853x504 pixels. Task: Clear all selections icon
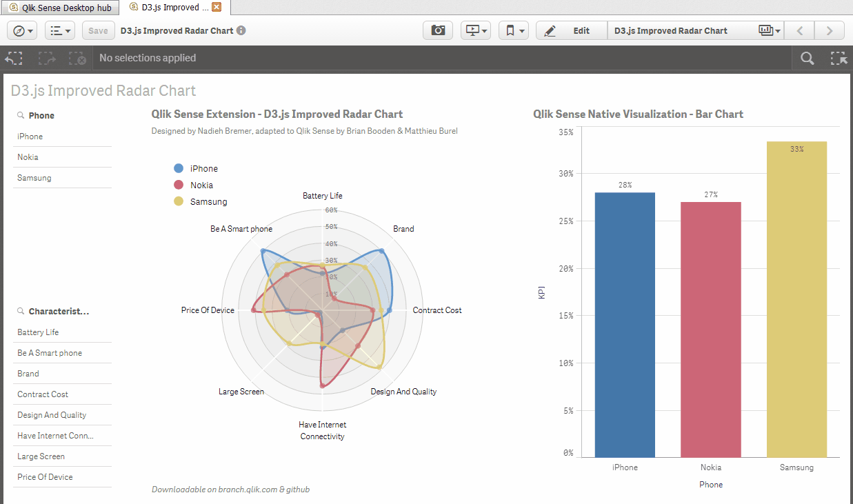(77, 59)
